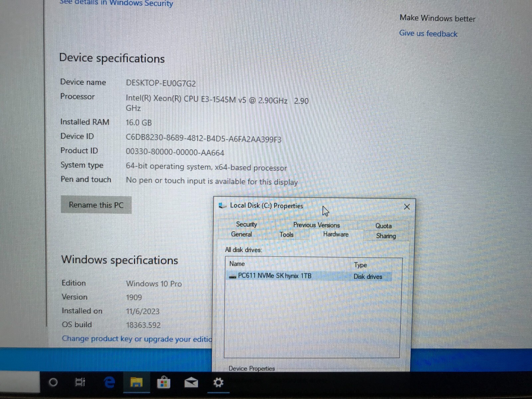Viewport: 532px width, 399px height.
Task: Click the Installed on date 11/6/2023
Action: pos(143,311)
